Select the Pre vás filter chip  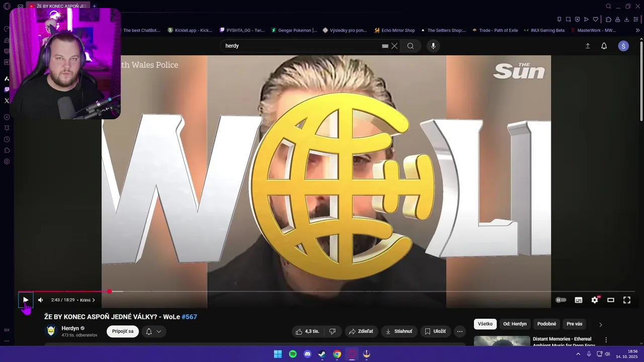point(574,324)
